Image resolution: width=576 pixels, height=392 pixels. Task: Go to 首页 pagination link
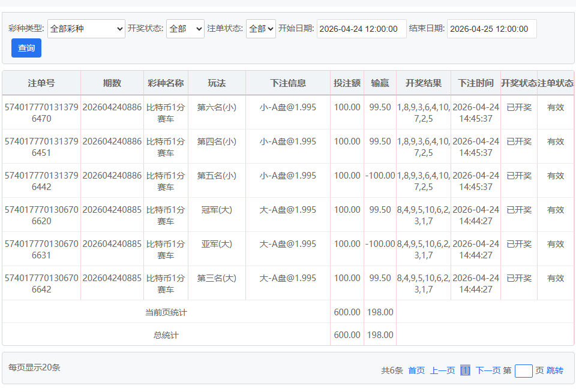pyautogui.click(x=416, y=370)
